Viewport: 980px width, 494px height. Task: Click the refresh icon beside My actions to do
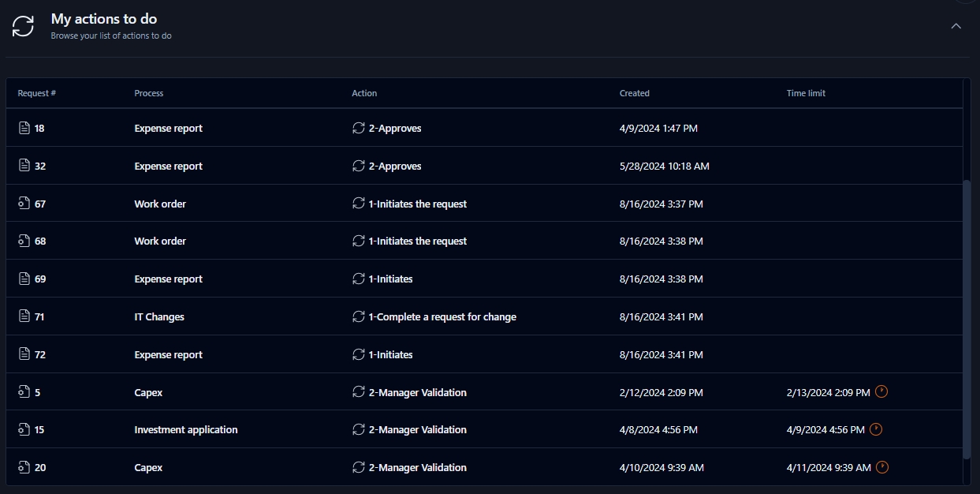(x=24, y=26)
